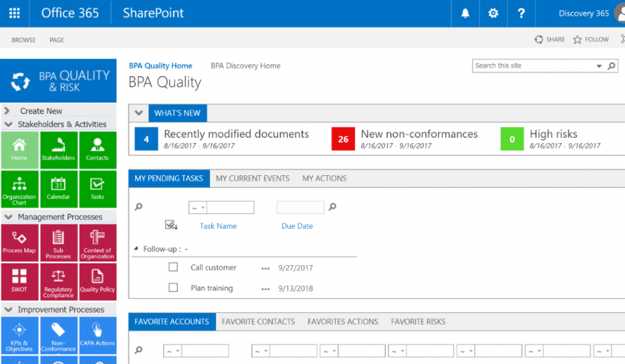The width and height of the screenshot is (625, 364).
Task: Collapse the What's New section chevron
Action: coord(138,113)
